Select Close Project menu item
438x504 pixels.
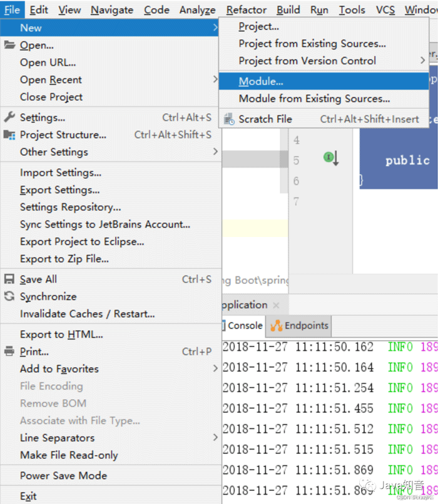click(111, 97)
